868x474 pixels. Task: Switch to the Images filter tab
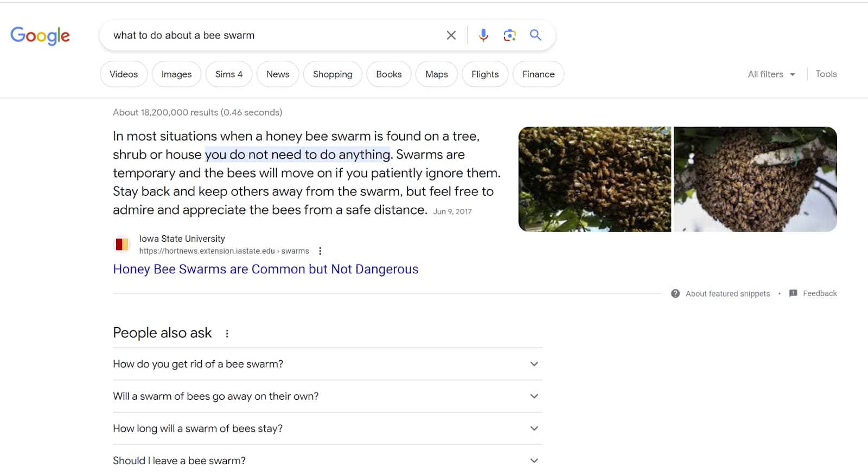(x=176, y=74)
